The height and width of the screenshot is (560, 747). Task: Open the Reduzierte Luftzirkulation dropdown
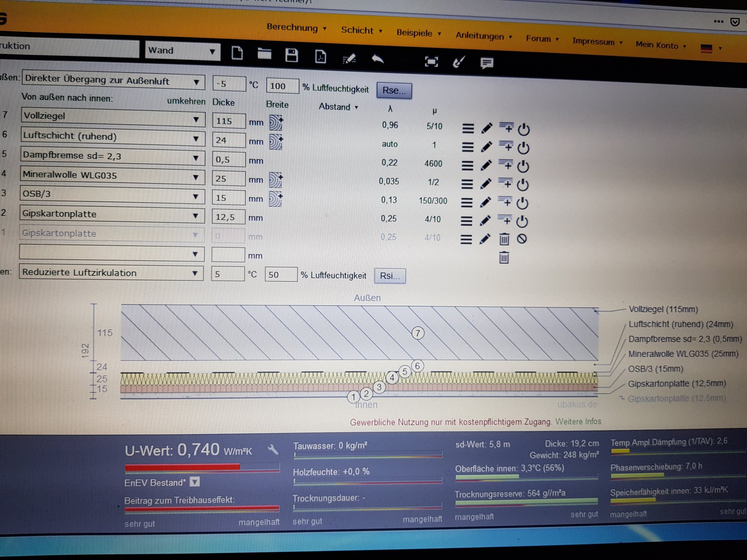click(x=111, y=273)
